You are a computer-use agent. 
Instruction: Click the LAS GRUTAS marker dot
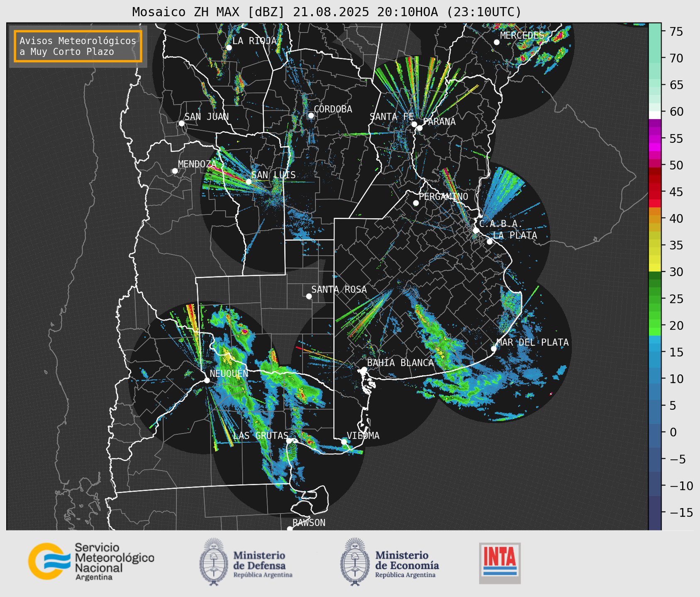[289, 440]
